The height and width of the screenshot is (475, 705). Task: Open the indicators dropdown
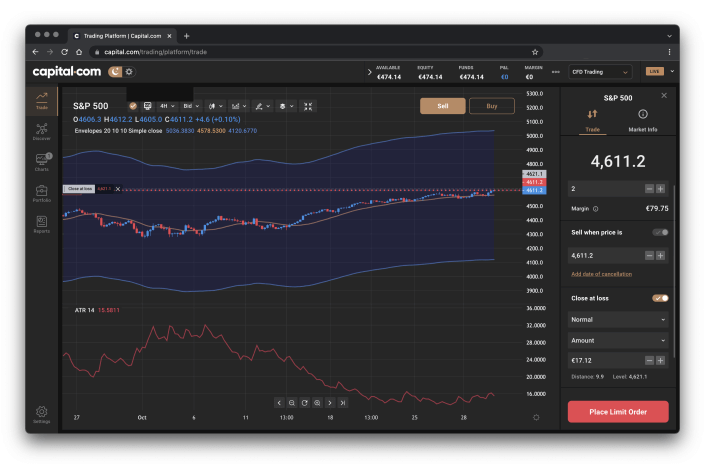(239, 106)
